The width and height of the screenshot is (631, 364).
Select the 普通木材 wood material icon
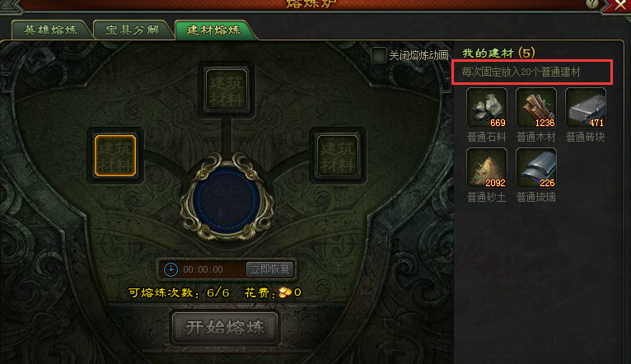pyautogui.click(x=536, y=108)
